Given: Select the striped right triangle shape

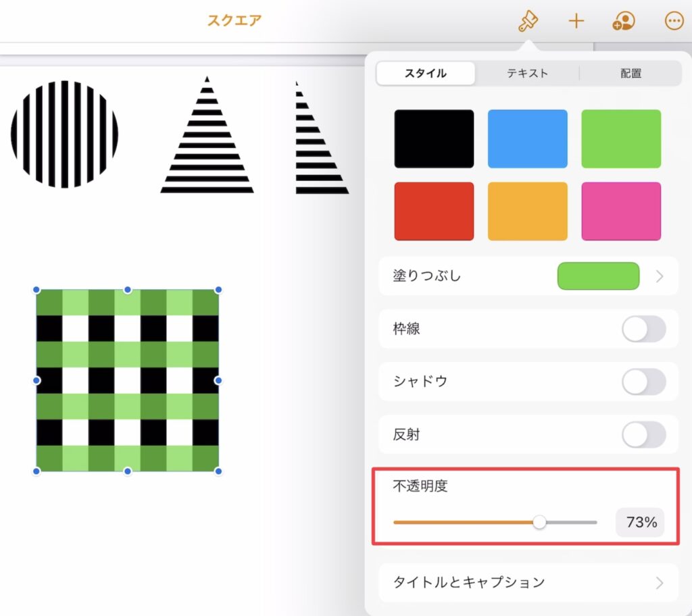Looking at the screenshot, I should [322, 137].
